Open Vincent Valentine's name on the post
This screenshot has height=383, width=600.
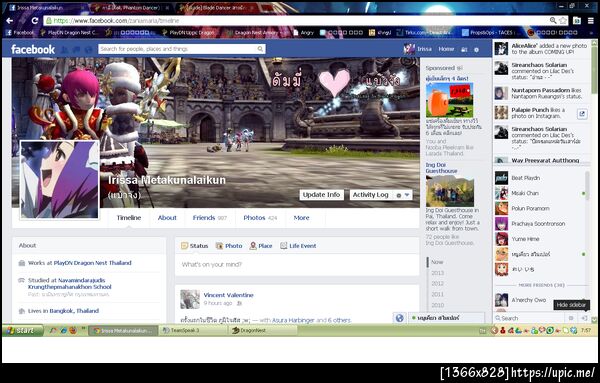[x=228, y=295]
